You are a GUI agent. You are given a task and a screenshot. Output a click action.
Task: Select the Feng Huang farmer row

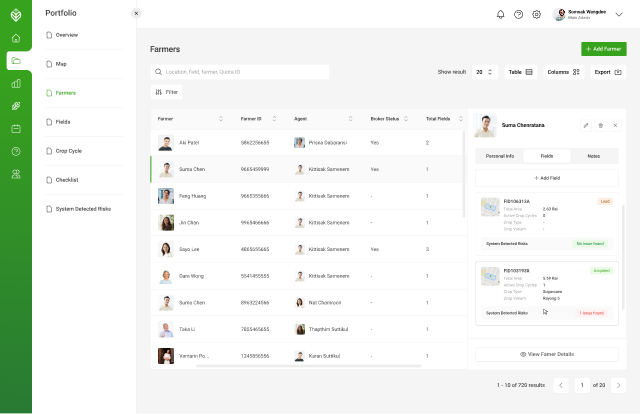pos(309,196)
